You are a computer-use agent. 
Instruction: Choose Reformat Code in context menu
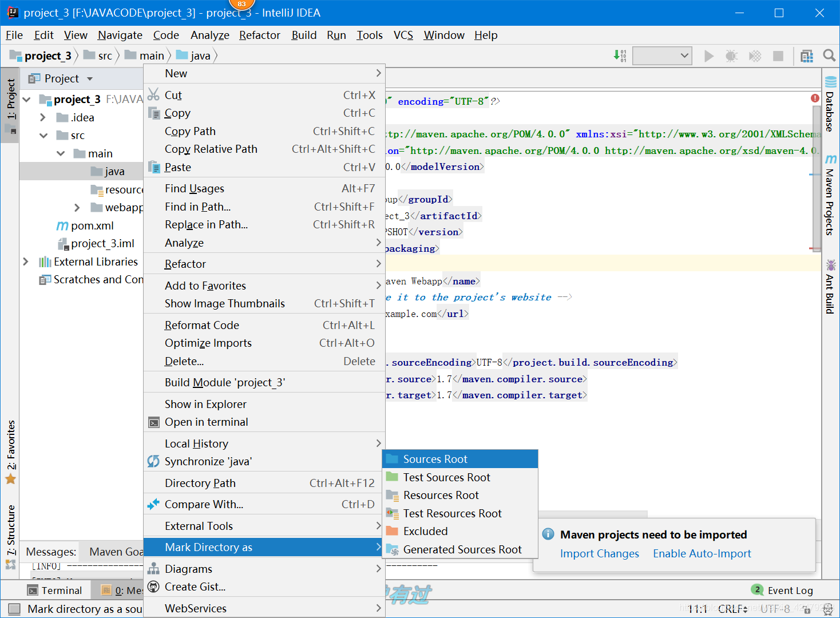point(264,325)
